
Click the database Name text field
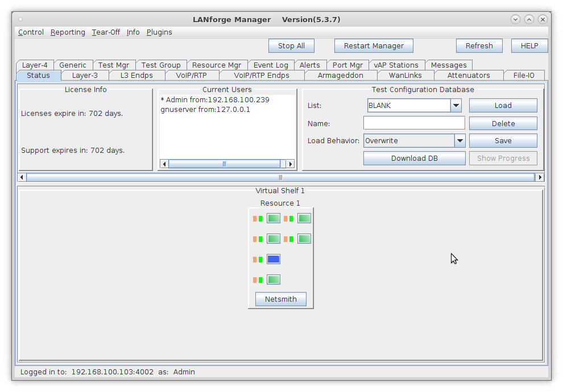click(414, 123)
